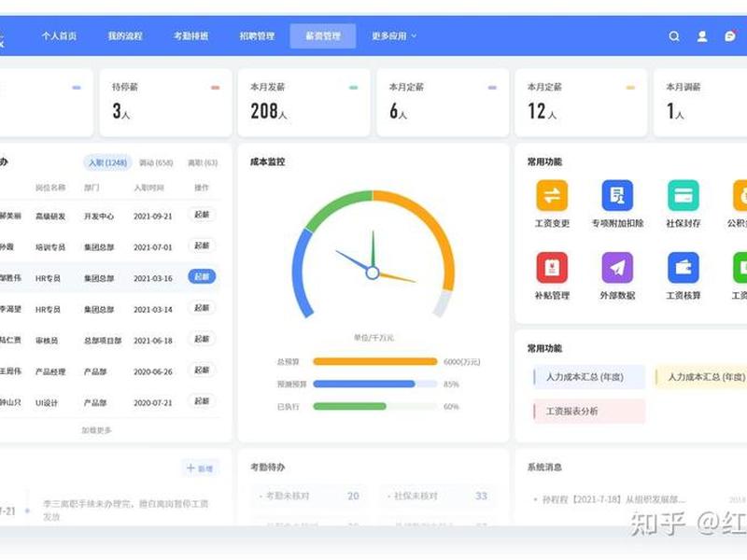The height and width of the screenshot is (560, 747).
Task: Select the 开发中心 department cell
Action: (99, 217)
